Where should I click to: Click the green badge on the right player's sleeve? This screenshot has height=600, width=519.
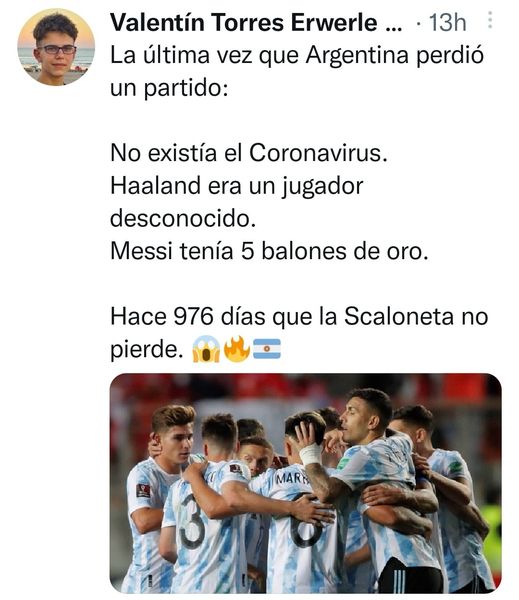tap(455, 467)
